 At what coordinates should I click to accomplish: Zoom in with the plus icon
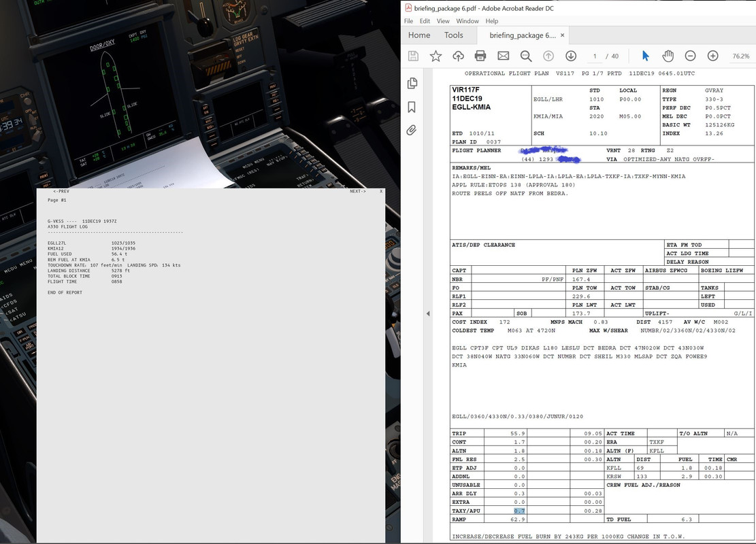tap(712, 56)
